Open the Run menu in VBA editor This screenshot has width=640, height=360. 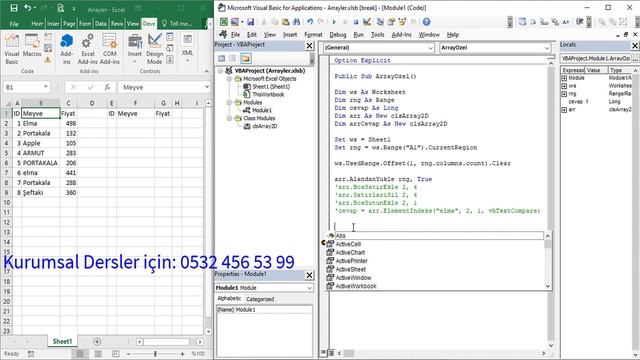point(358,35)
